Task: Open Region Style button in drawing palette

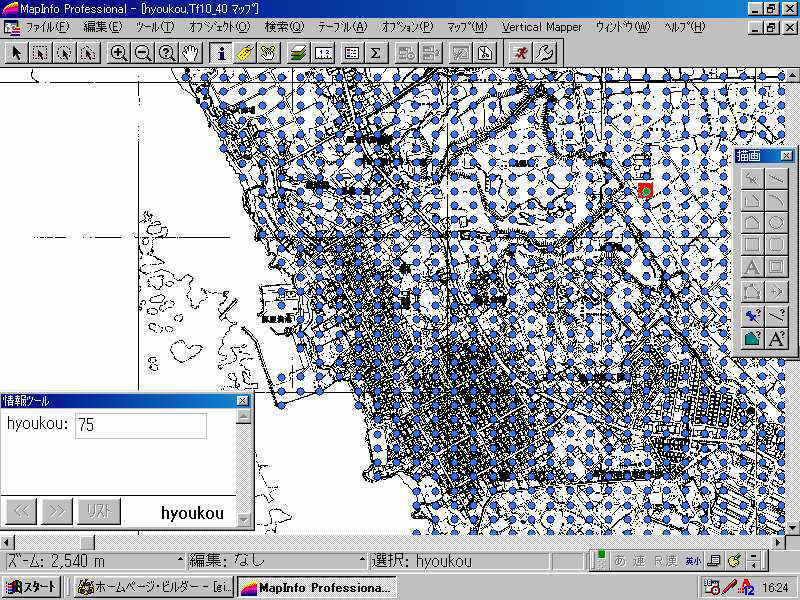Action: tap(752, 339)
